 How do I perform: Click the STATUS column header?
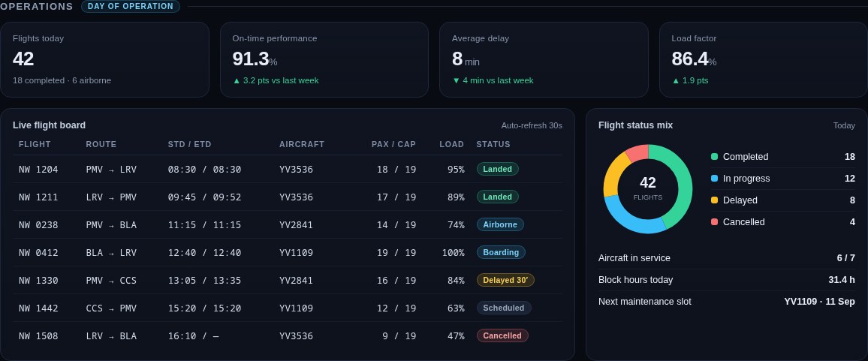493,145
